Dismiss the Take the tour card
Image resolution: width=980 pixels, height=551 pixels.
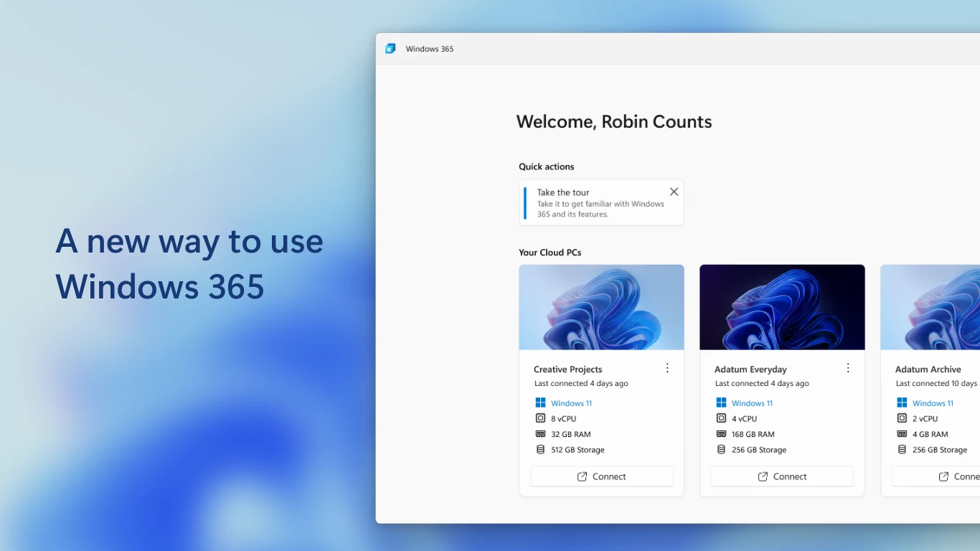coord(674,192)
